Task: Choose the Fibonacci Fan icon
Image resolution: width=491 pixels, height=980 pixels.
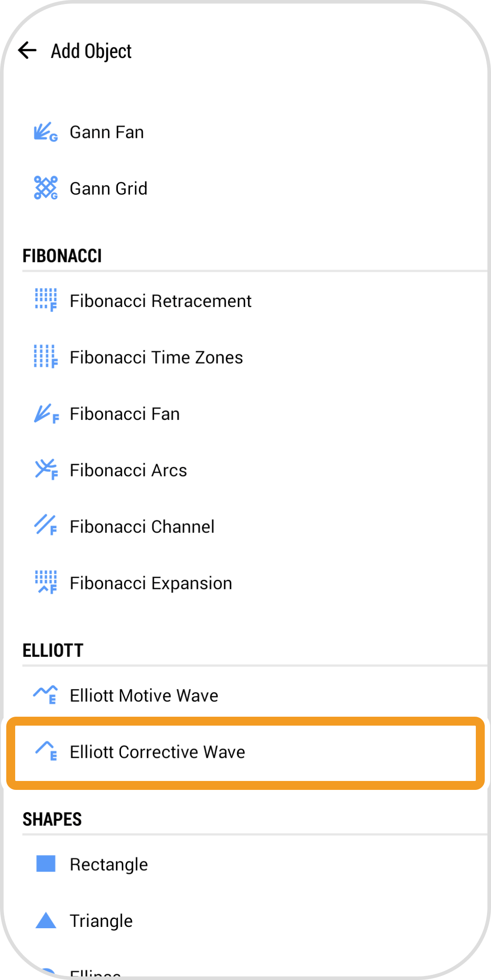Action: pos(46,414)
